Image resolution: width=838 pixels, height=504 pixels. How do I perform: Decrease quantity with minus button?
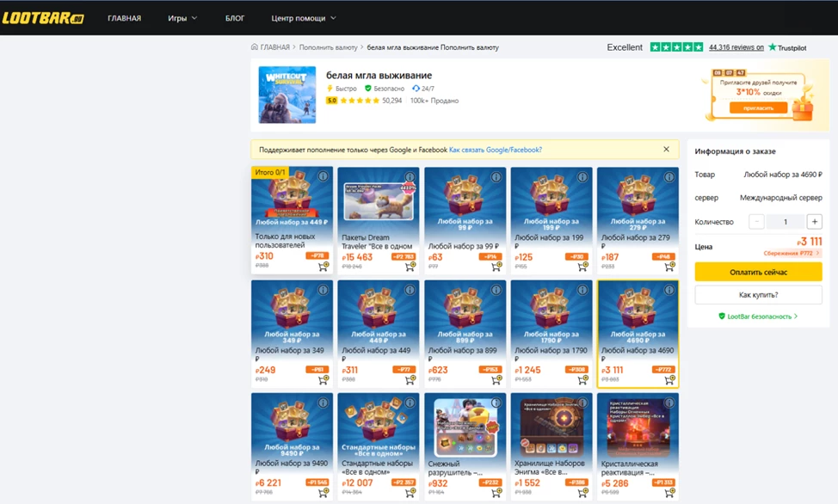pos(756,222)
